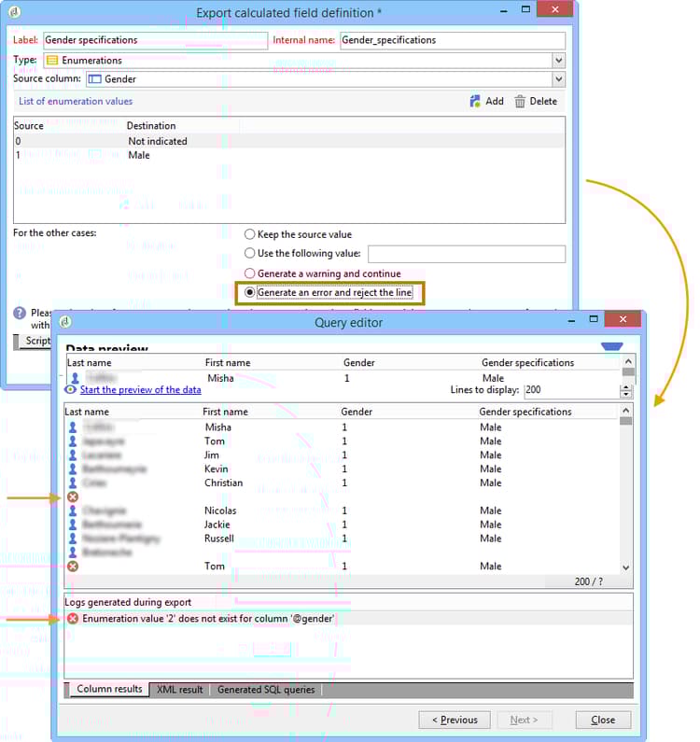
Task: Click the Gender specifications header in results list
Action: click(525, 412)
